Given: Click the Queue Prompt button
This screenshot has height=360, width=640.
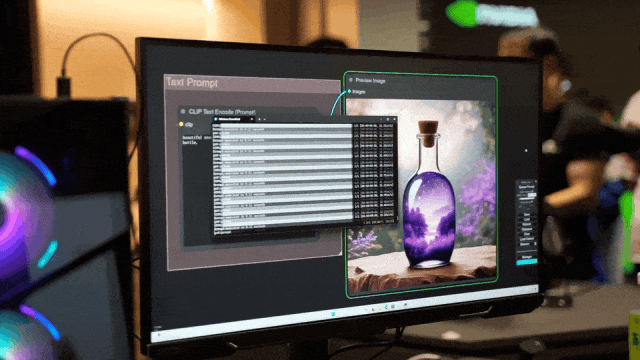Looking at the screenshot, I should [527, 187].
